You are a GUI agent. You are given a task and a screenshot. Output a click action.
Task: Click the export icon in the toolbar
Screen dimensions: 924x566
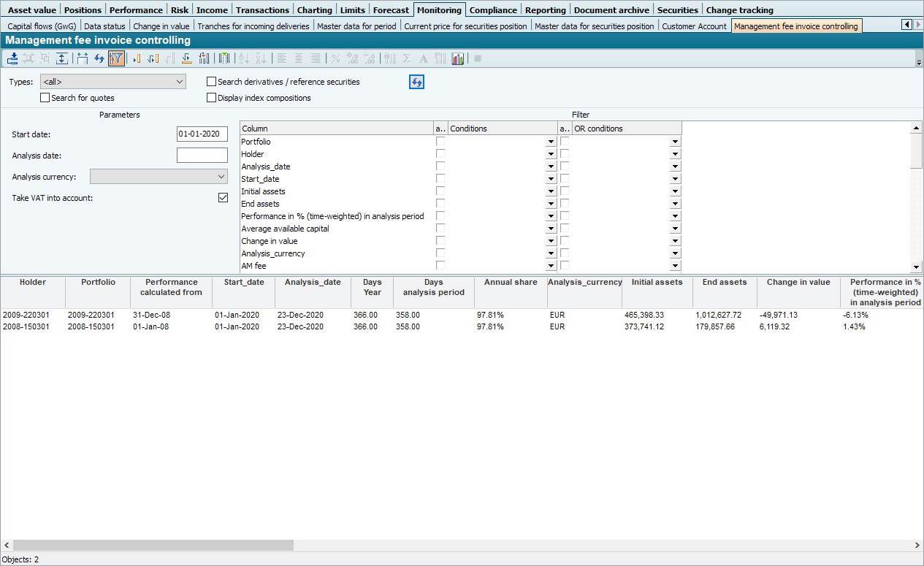tap(12, 58)
